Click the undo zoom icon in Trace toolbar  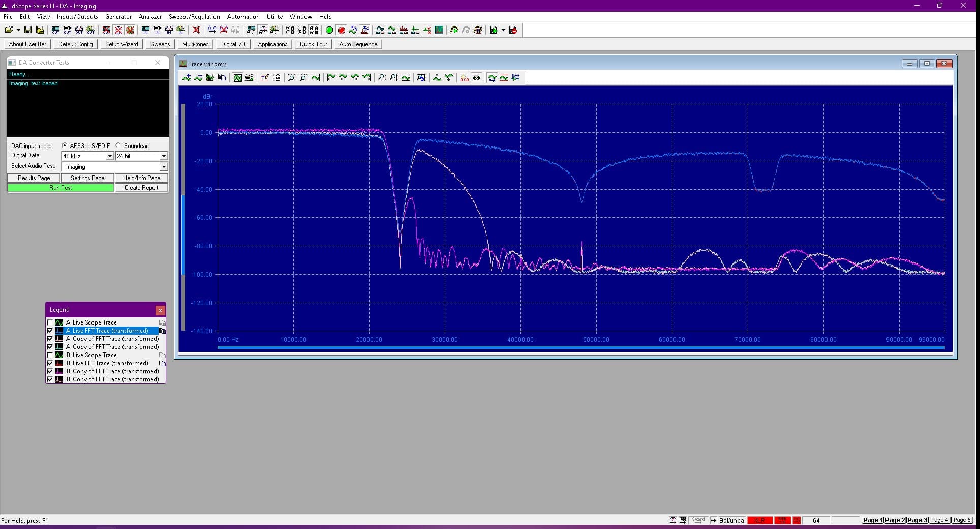(421, 78)
